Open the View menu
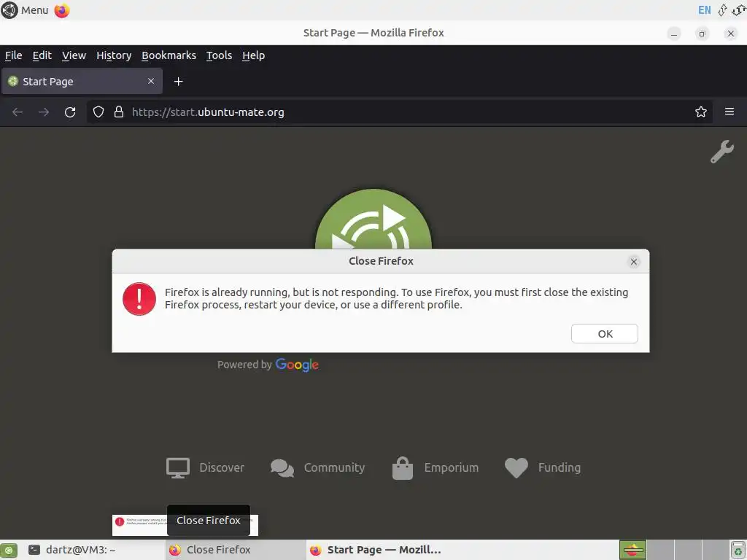The height and width of the screenshot is (560, 747). 74,55
